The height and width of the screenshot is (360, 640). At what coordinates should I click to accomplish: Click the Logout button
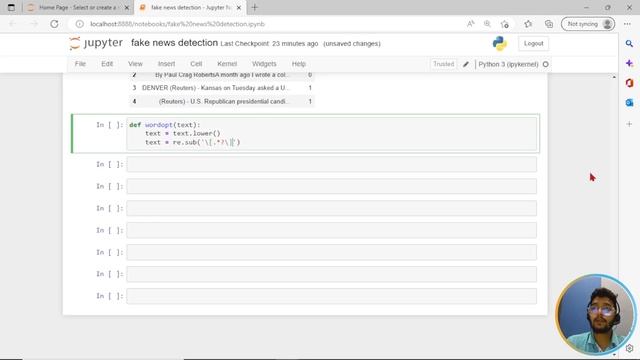[x=533, y=43]
